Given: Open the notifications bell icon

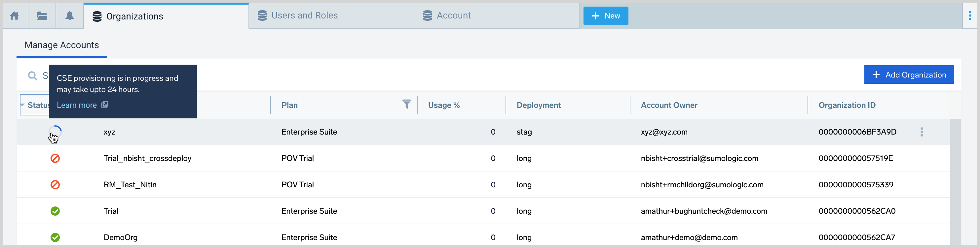Looking at the screenshot, I should (70, 15).
